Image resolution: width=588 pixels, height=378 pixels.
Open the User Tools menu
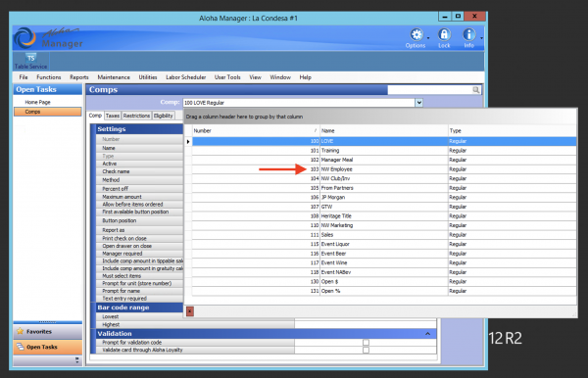pyautogui.click(x=227, y=77)
